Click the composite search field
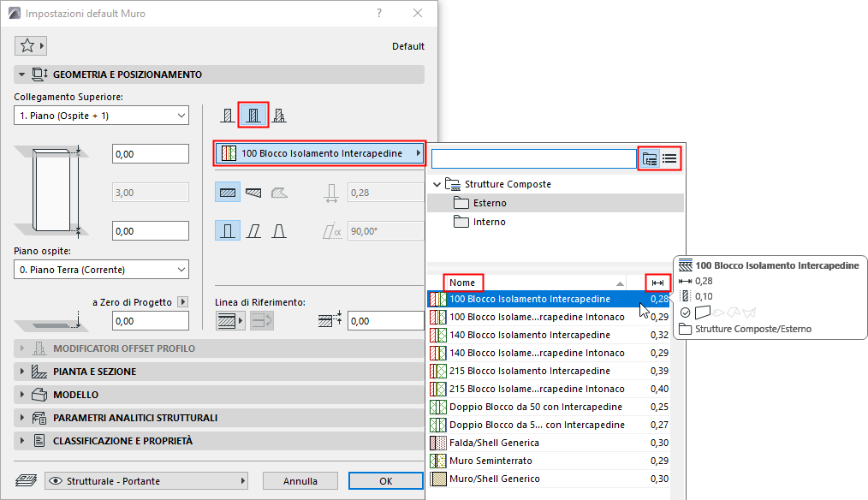Screen dimensions: 868x500 point(534,159)
